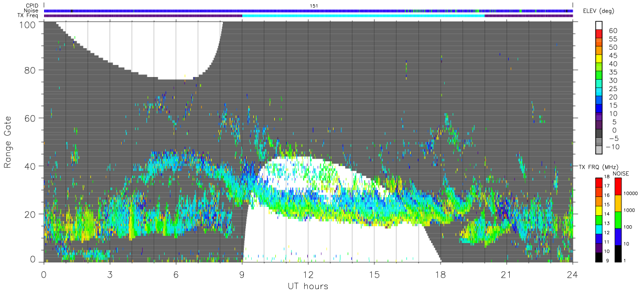Click the 80 tick label on Range Gate axis
The height and width of the screenshot is (297, 644).
(30, 70)
